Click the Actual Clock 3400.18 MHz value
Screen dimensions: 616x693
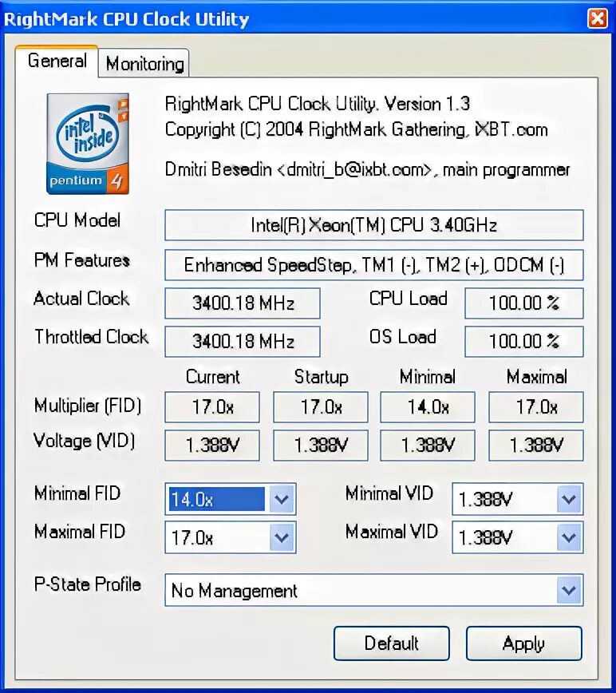pyautogui.click(x=243, y=303)
